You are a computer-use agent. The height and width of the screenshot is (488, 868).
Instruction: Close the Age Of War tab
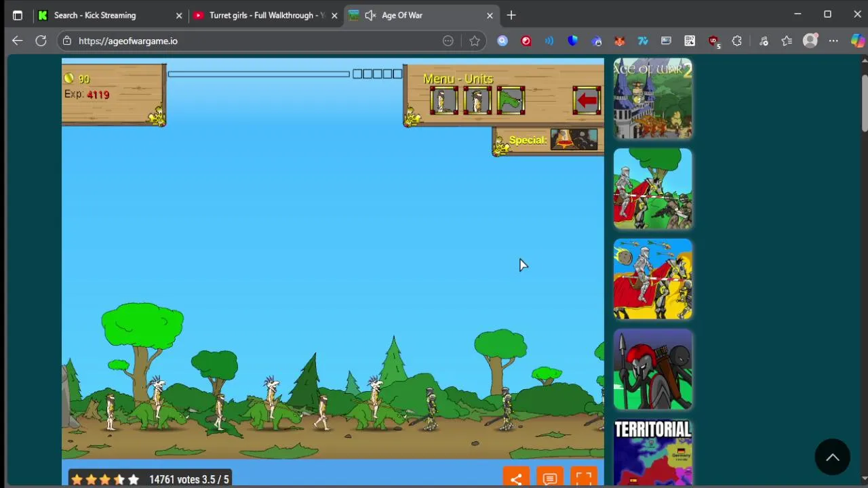click(x=490, y=15)
